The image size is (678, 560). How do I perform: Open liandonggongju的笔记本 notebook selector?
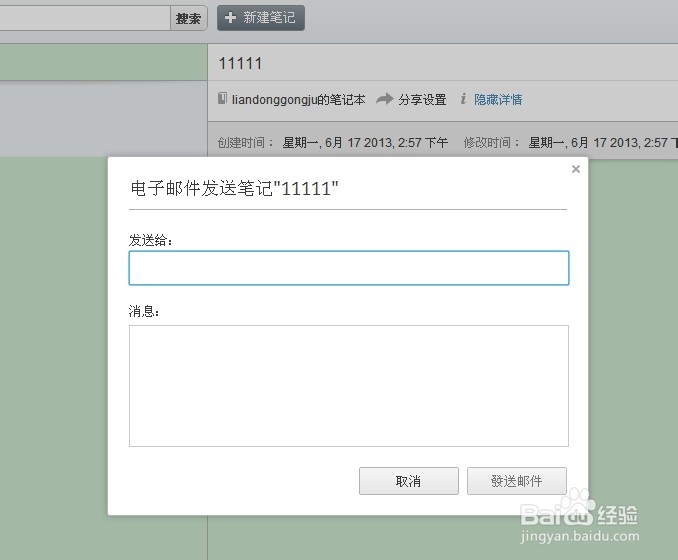[298, 99]
